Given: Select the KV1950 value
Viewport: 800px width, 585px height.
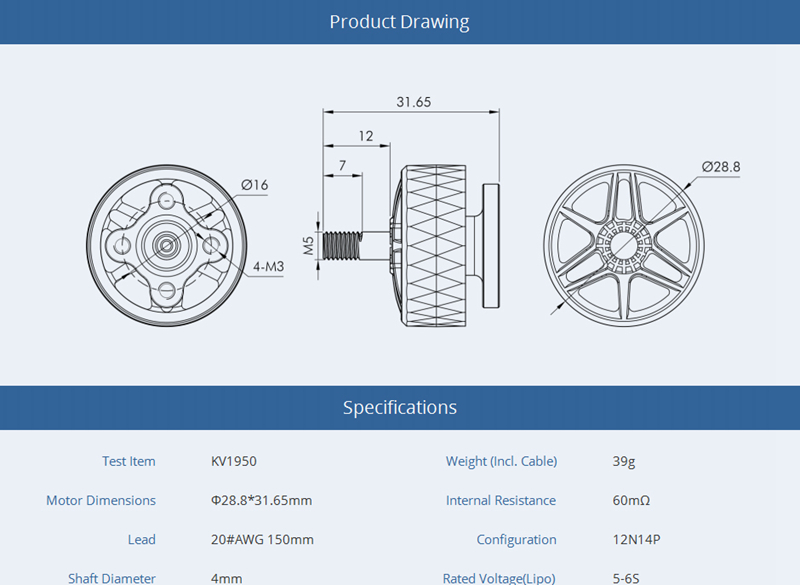Looking at the screenshot, I should pos(234,461).
